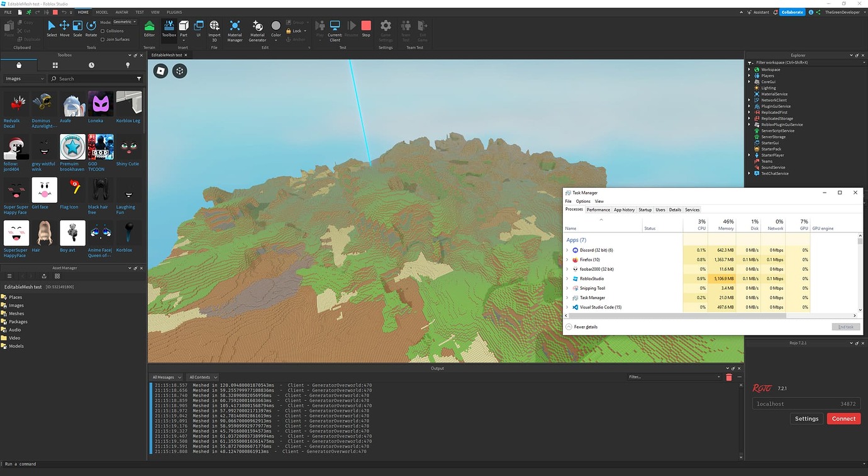The image size is (868, 476).
Task: Switch to the Model ribbon tab
Action: click(x=101, y=11)
